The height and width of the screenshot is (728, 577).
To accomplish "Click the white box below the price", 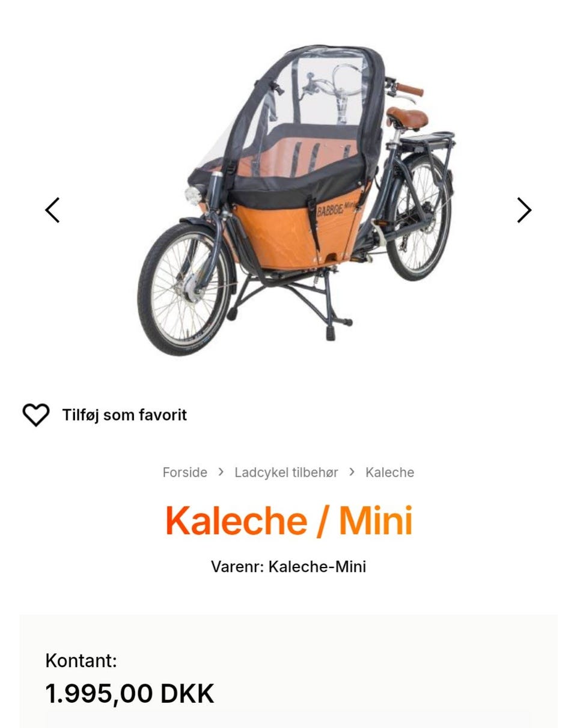I will pos(288,719).
